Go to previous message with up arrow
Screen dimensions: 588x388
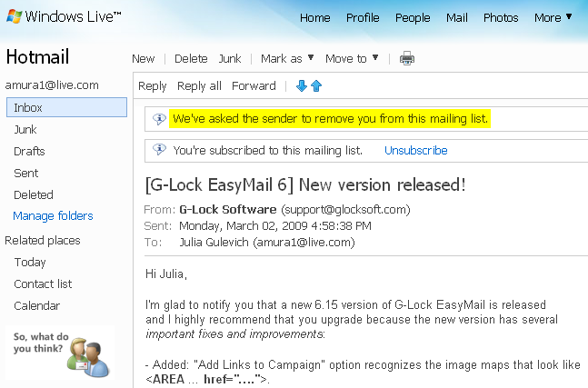point(316,85)
